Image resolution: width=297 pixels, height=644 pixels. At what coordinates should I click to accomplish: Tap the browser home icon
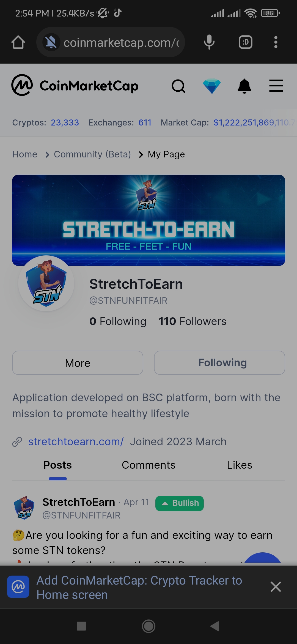tap(18, 42)
